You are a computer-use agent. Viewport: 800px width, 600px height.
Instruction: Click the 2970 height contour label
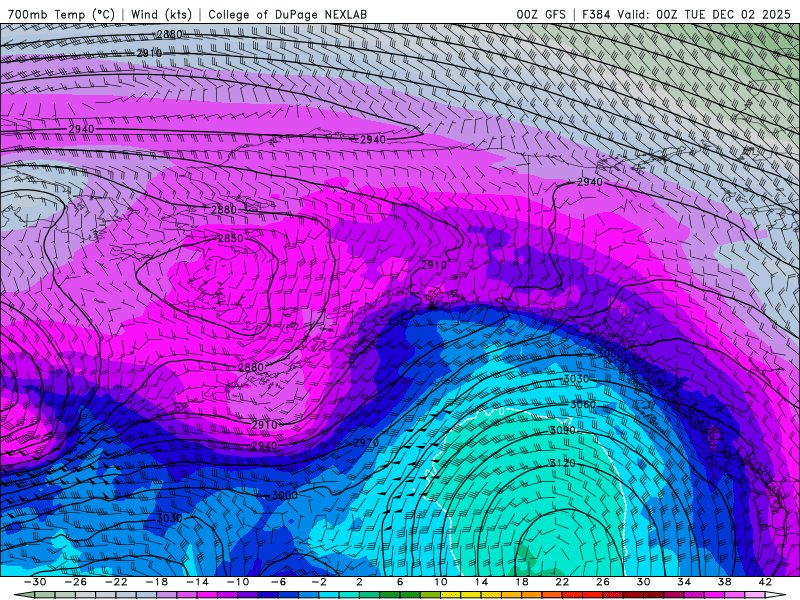[366, 443]
